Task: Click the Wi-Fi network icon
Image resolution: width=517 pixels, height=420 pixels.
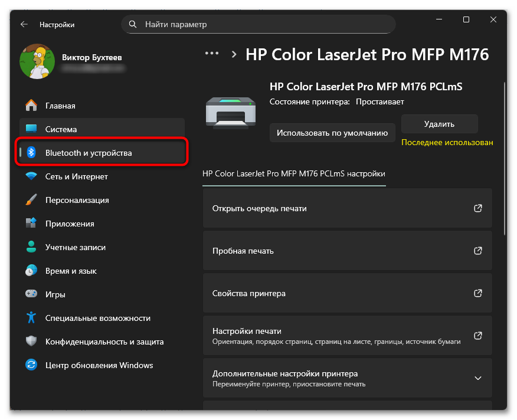Action: (x=31, y=176)
